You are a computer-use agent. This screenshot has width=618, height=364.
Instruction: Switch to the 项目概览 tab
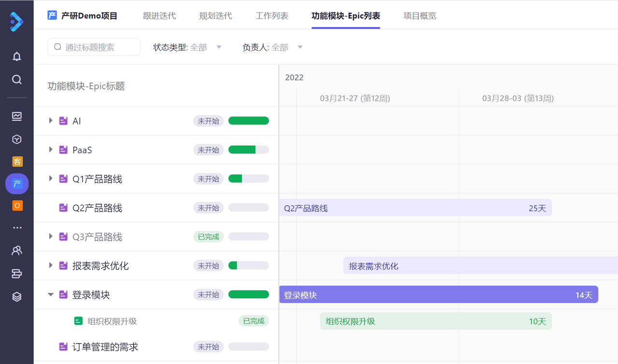click(x=420, y=16)
